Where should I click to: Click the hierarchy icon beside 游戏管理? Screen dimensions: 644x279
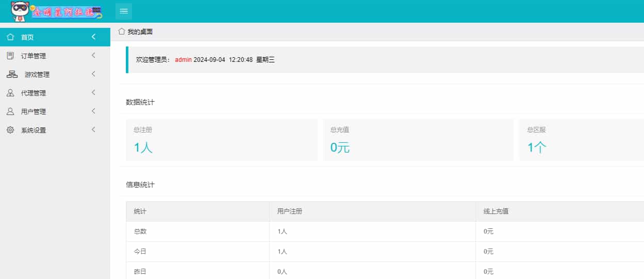click(x=12, y=74)
